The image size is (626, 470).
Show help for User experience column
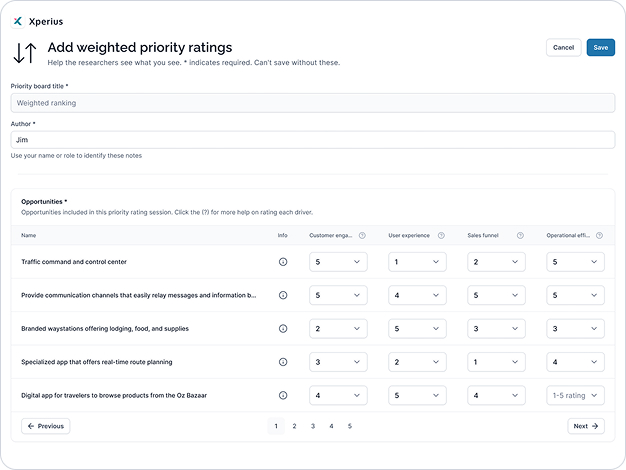point(441,236)
